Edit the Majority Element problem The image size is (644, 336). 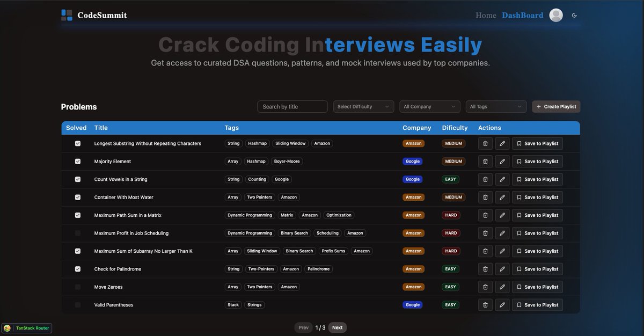click(502, 162)
